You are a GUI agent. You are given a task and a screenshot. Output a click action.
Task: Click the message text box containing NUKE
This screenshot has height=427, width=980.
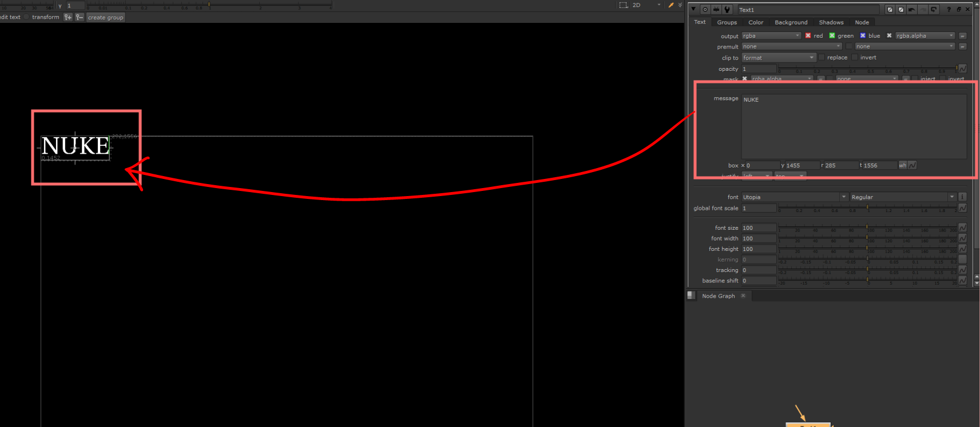pos(854,126)
